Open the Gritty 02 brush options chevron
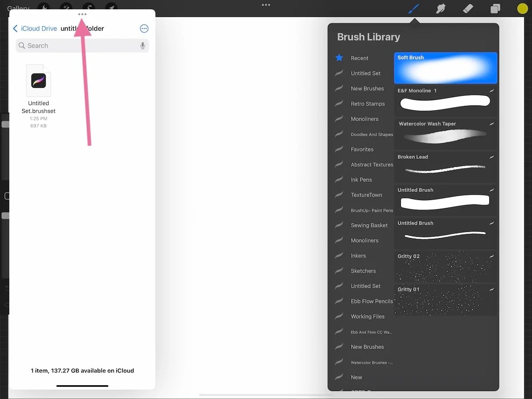Screen dimensions: 532x399 coord(492,256)
